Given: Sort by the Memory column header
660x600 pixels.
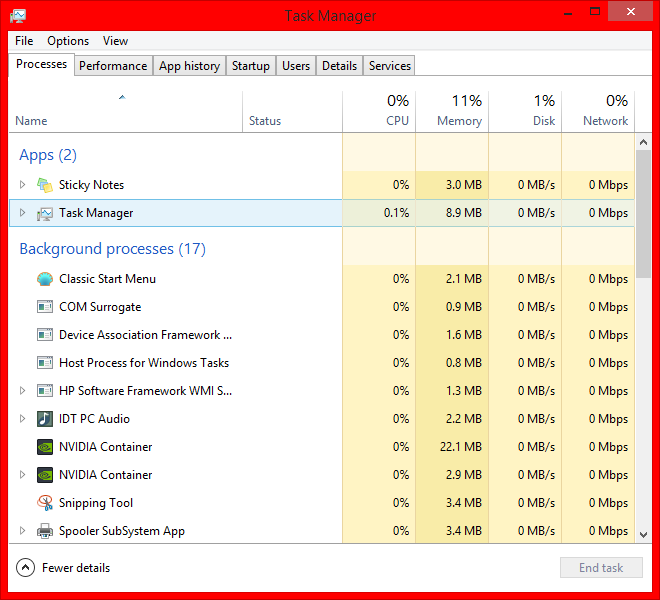Looking at the screenshot, I should (x=452, y=112).
